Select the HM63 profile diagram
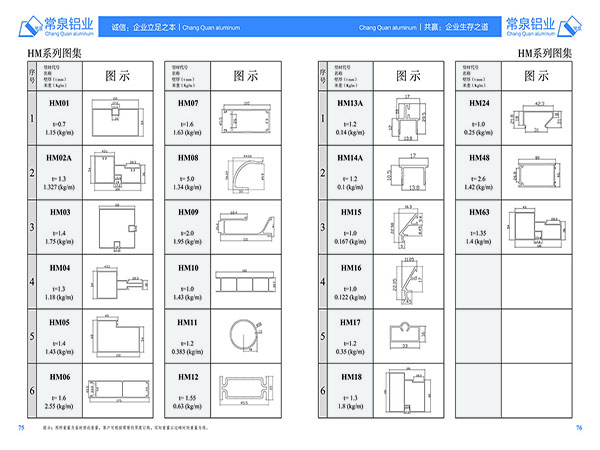The height and width of the screenshot is (450, 600). 537,227
